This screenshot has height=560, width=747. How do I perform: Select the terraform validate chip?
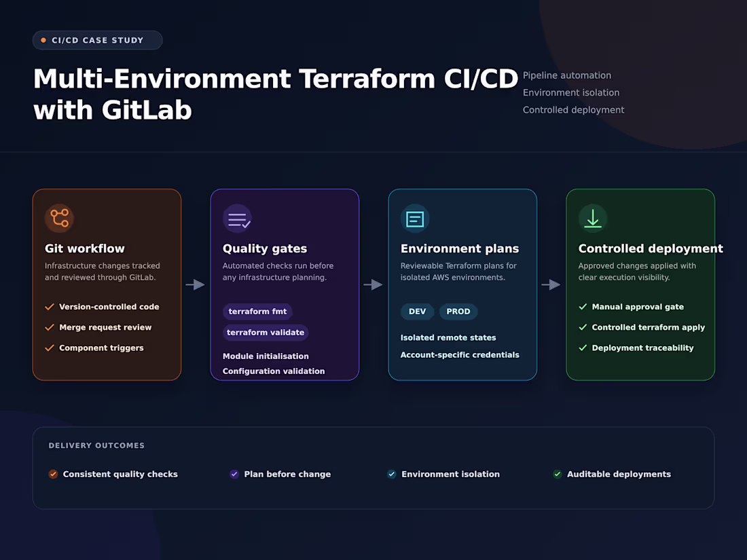click(266, 333)
